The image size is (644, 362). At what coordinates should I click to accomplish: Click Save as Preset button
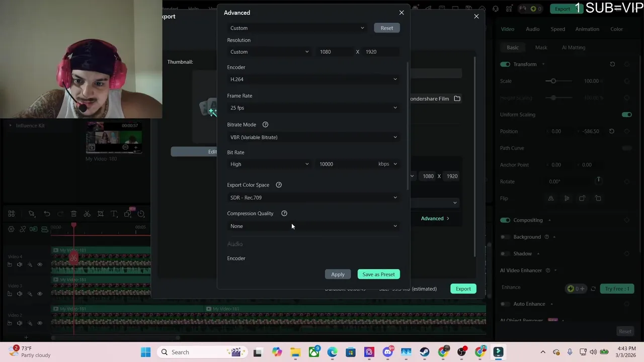pyautogui.click(x=378, y=275)
